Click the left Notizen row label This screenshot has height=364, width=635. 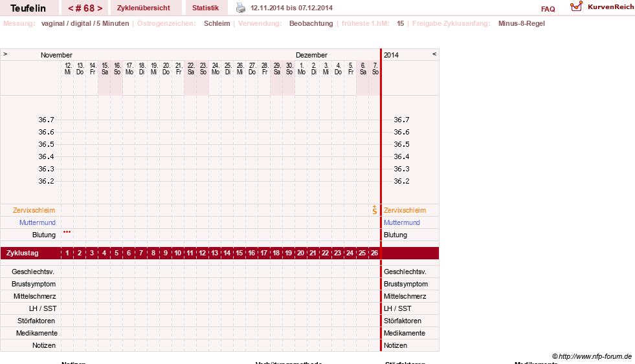44,345
